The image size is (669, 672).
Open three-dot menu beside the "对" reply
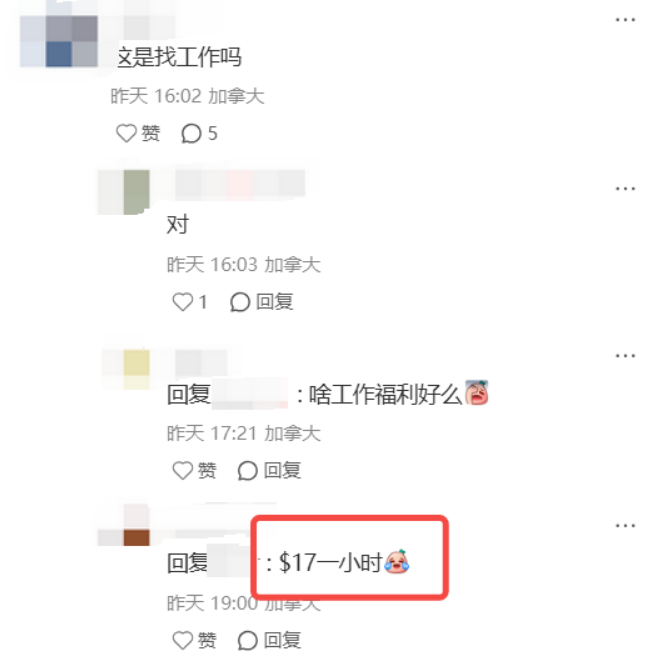click(625, 189)
